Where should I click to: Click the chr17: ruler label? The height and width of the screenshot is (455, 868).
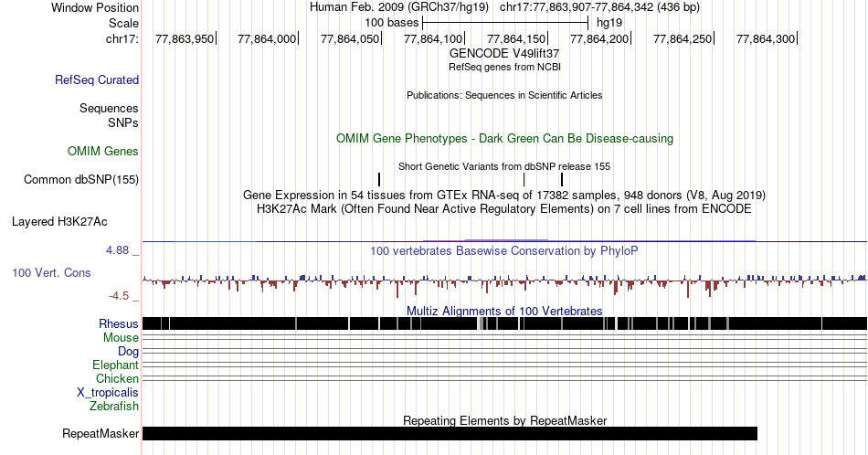[x=122, y=38]
